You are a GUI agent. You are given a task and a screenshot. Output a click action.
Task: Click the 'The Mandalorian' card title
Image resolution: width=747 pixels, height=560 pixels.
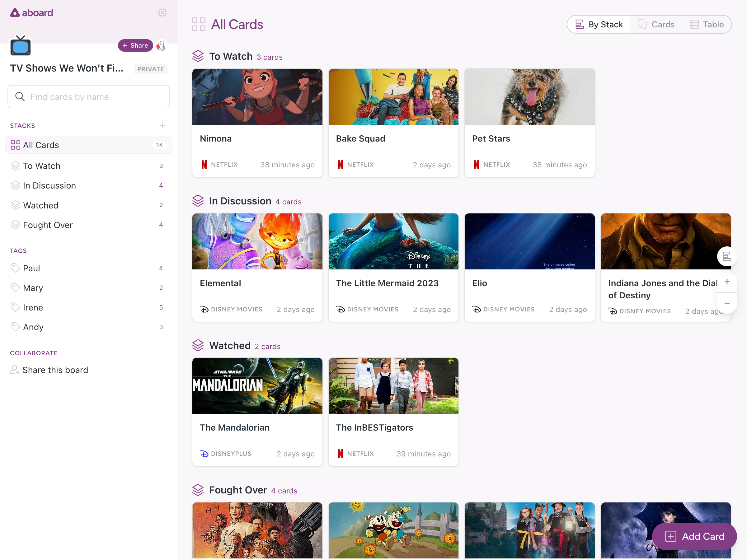[235, 427]
